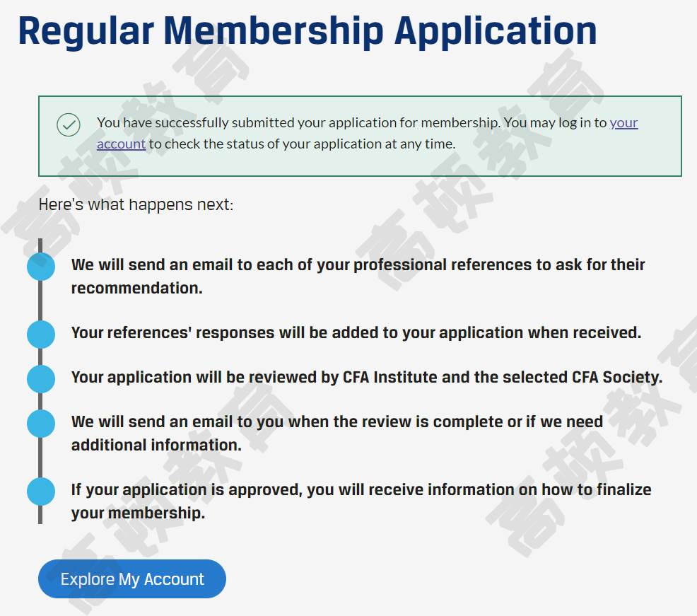697x616 pixels.
Task: Click the Regular Membership Application heading
Action: click(307, 31)
